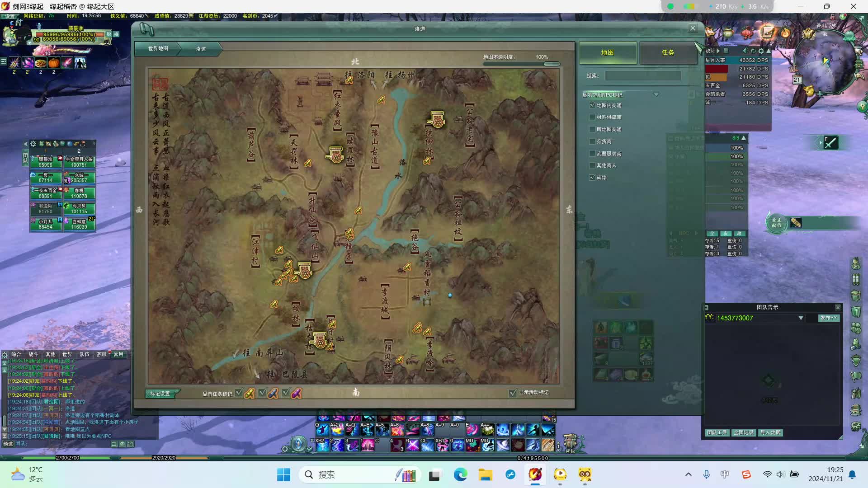The image size is (868, 488).
Task: Enable the 材料供应商 checkbox
Action: tap(592, 117)
